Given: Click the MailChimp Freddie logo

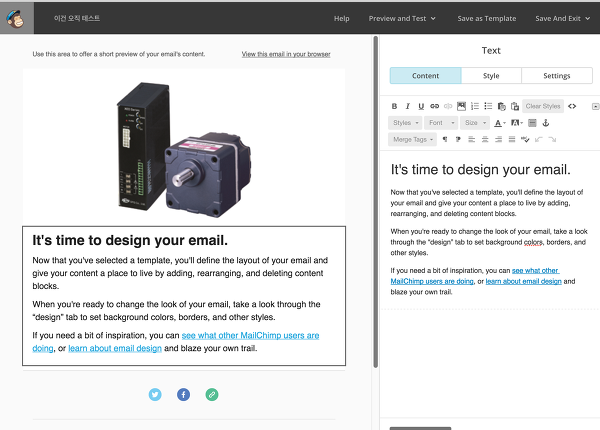Looking at the screenshot, I should (16, 18).
